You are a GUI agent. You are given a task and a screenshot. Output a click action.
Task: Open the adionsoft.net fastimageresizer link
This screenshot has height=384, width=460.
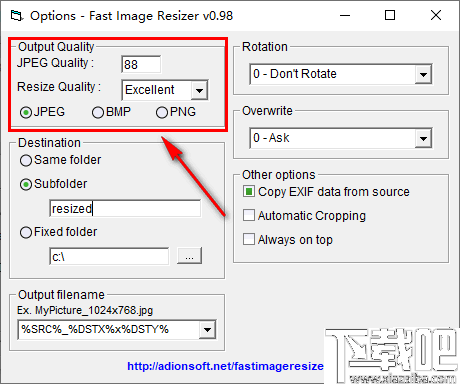tap(225, 366)
